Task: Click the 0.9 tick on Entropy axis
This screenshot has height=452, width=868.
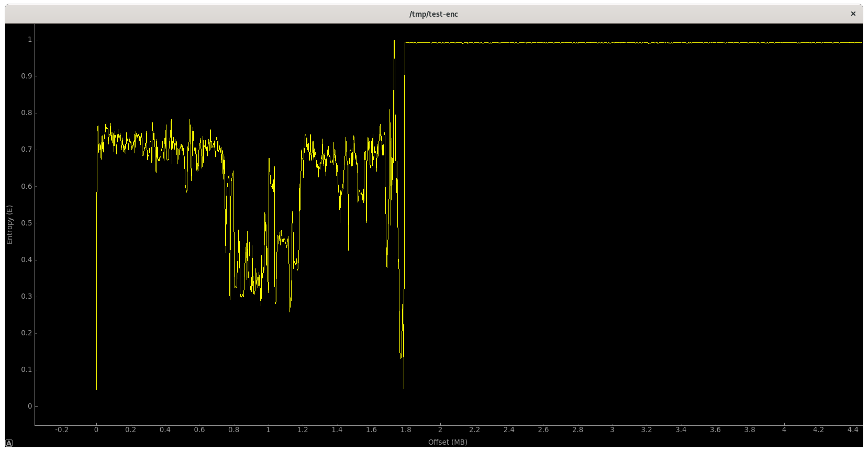Action: coord(26,76)
